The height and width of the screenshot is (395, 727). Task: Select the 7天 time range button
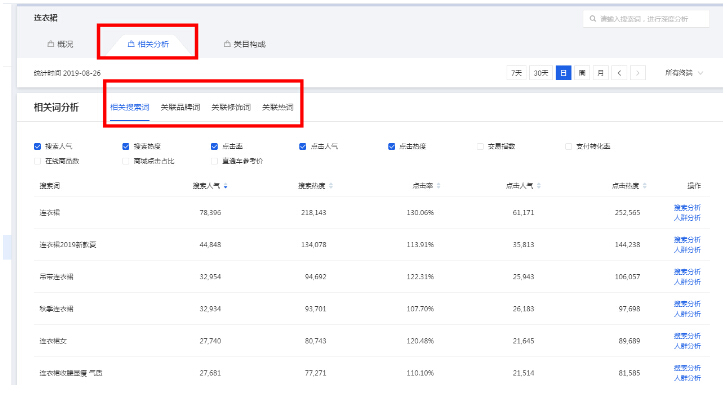pyautogui.click(x=517, y=73)
